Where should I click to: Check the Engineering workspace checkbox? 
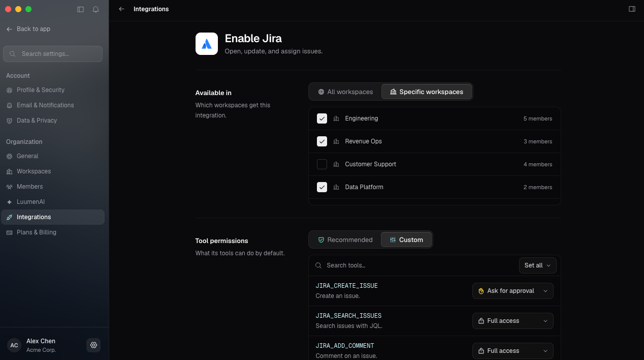(x=322, y=118)
